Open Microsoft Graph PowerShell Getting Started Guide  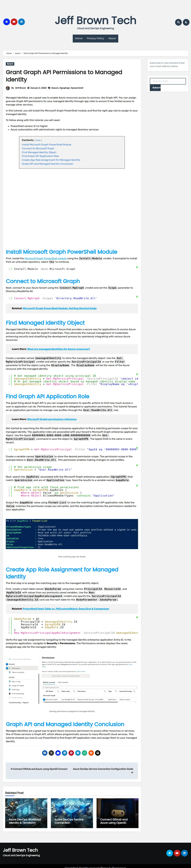60,308
